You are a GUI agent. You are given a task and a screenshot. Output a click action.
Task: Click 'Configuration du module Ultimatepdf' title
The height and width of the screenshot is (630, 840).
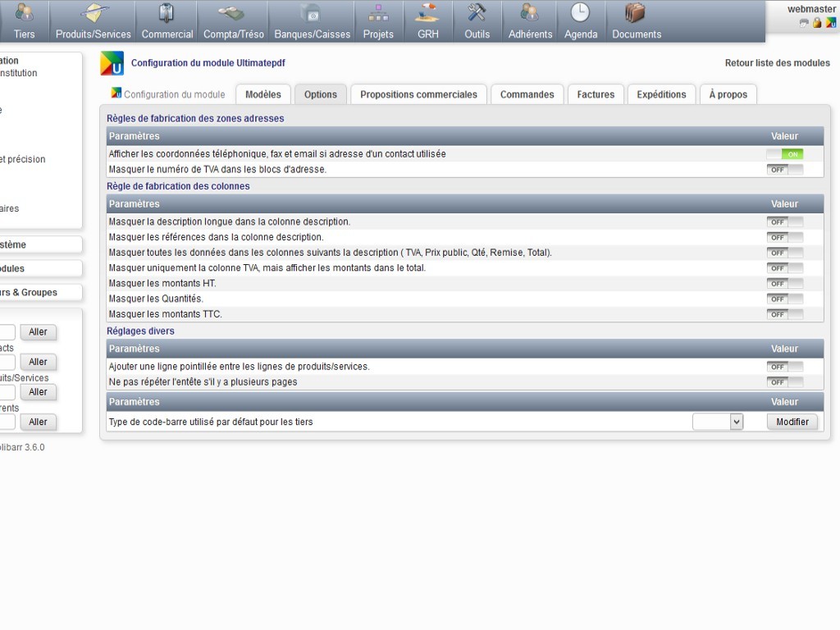click(x=208, y=63)
